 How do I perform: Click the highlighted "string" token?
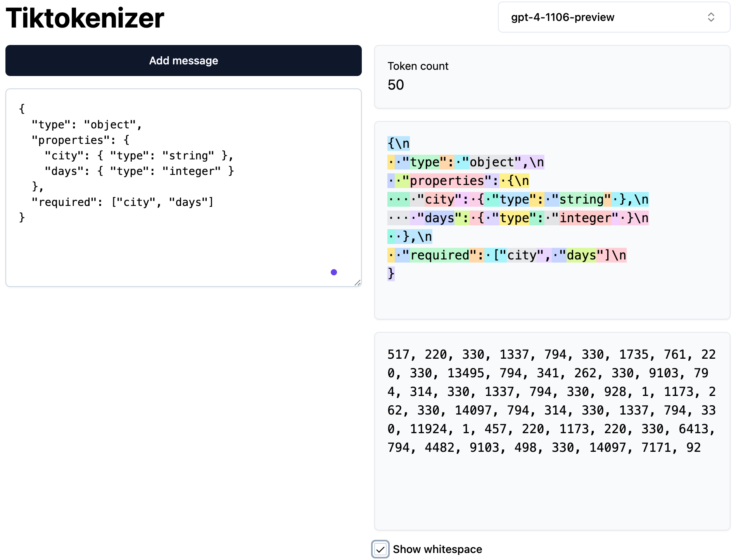coord(582,199)
